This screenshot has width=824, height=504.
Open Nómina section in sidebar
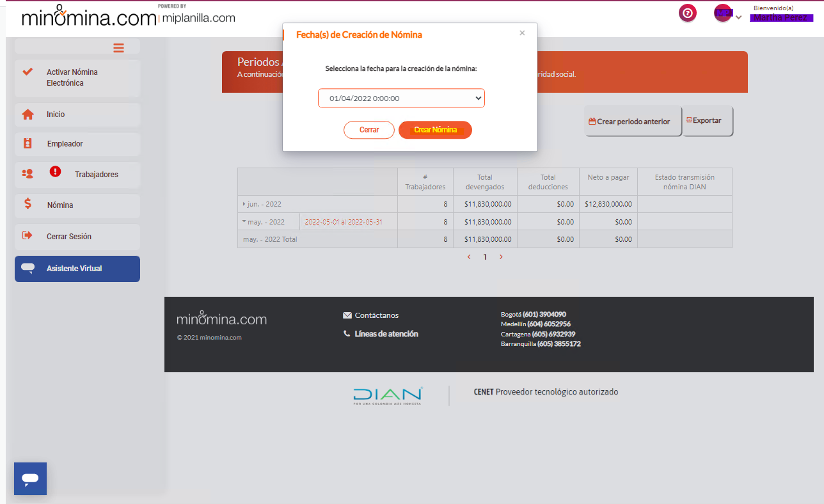pyautogui.click(x=77, y=205)
